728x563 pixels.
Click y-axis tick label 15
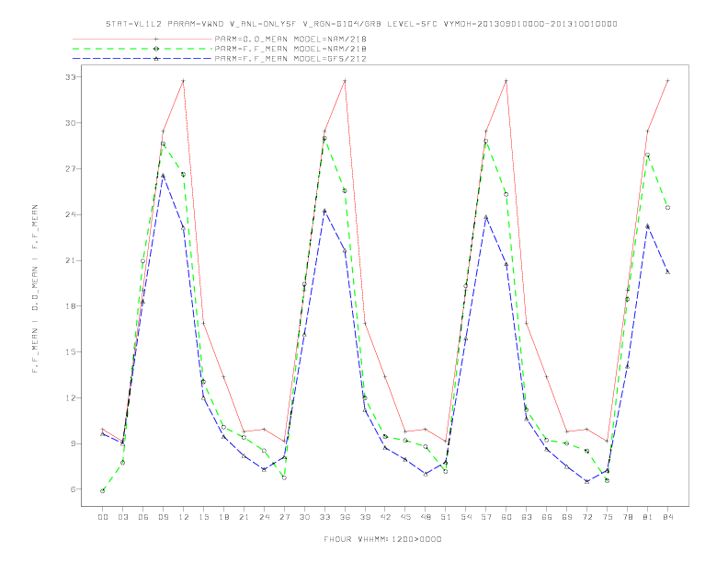(70, 352)
